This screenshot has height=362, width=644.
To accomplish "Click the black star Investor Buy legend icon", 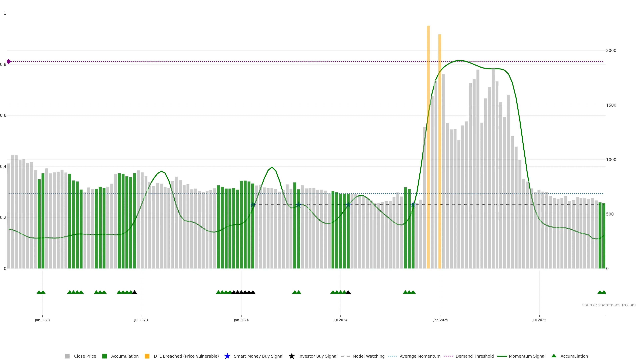I will tap(291, 356).
